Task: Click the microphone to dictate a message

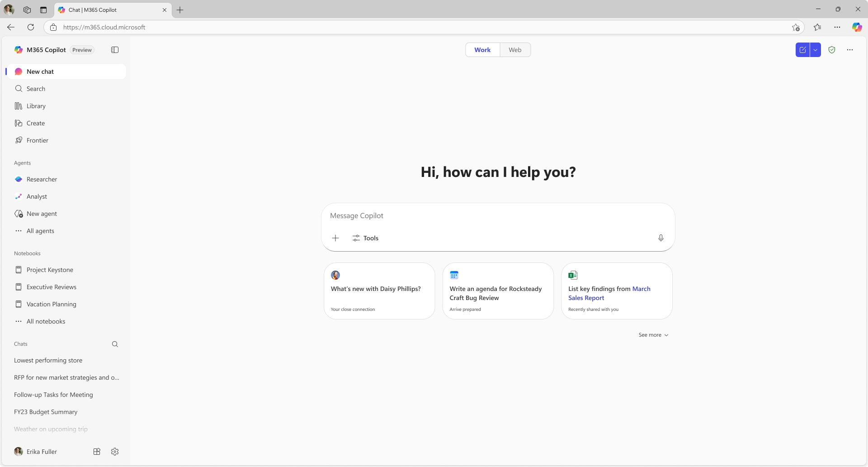Action: coord(660,238)
